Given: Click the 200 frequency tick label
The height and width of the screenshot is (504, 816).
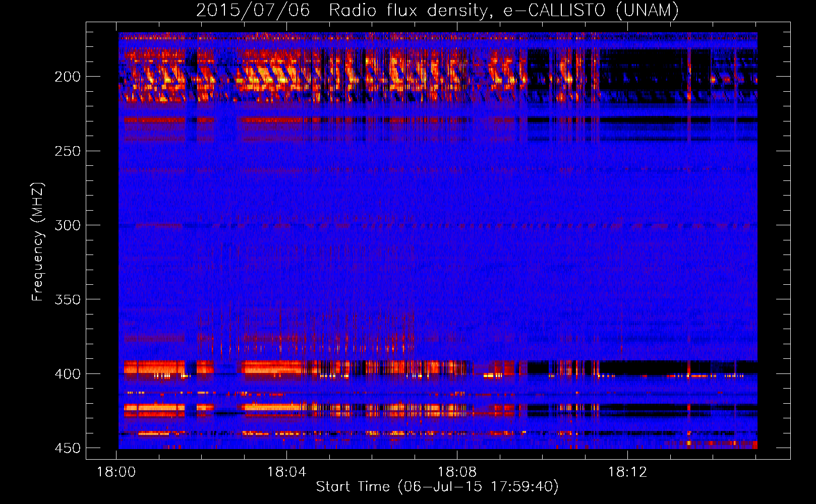Looking at the screenshot, I should point(68,77).
